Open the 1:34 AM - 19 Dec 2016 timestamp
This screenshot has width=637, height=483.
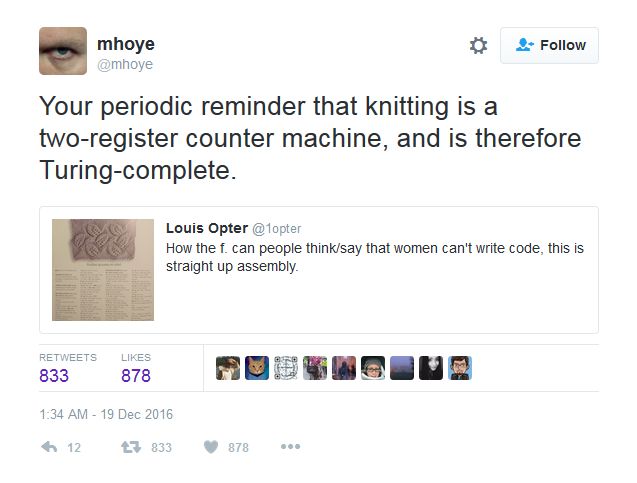coord(106,414)
